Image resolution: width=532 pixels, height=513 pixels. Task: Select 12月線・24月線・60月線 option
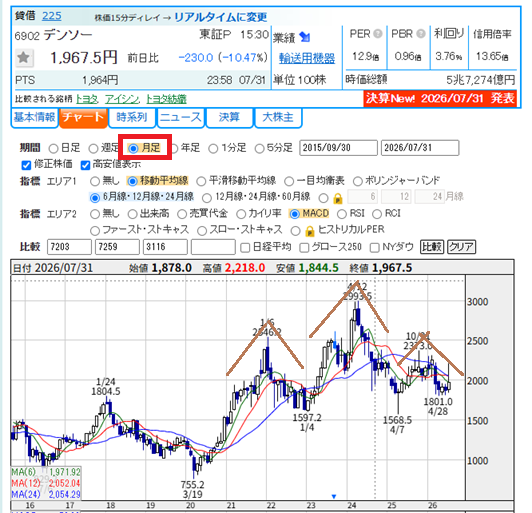click(207, 197)
